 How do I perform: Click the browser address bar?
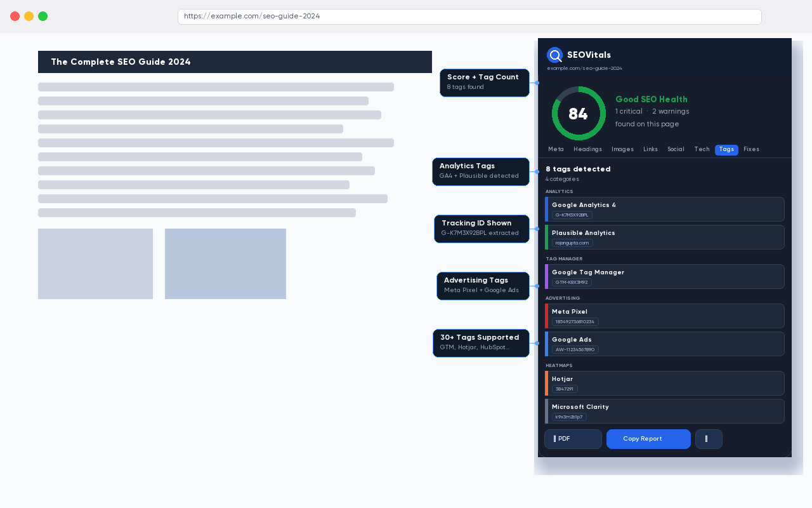pos(469,17)
